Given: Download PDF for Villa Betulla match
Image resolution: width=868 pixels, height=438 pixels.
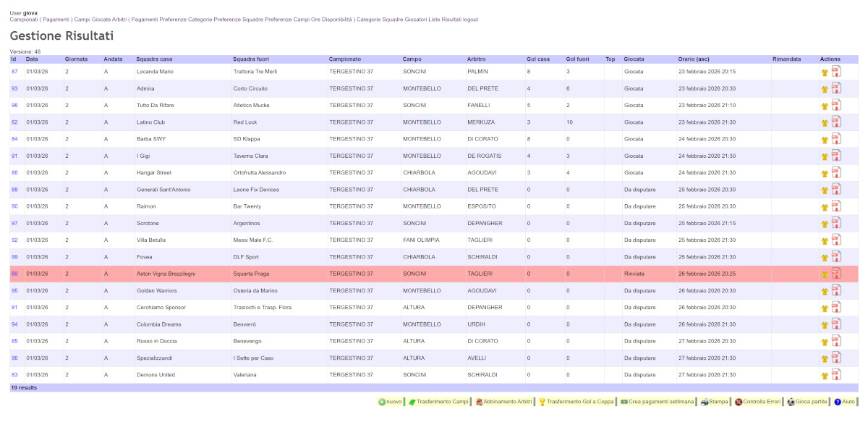Looking at the screenshot, I should 836,240.
